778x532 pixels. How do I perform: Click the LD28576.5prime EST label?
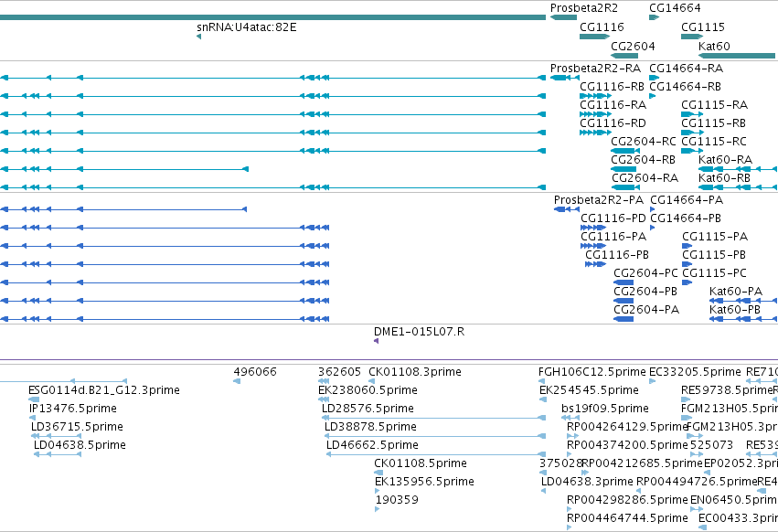click(368, 410)
